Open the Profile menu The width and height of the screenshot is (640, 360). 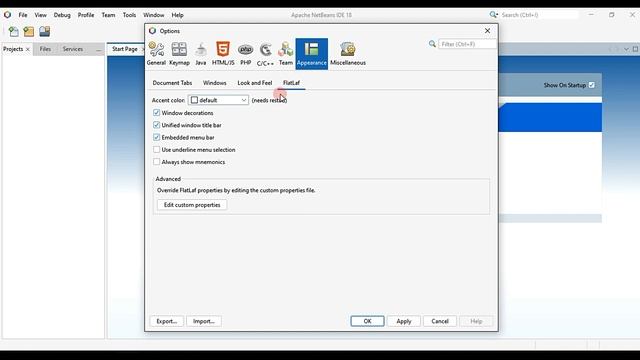coord(86,15)
